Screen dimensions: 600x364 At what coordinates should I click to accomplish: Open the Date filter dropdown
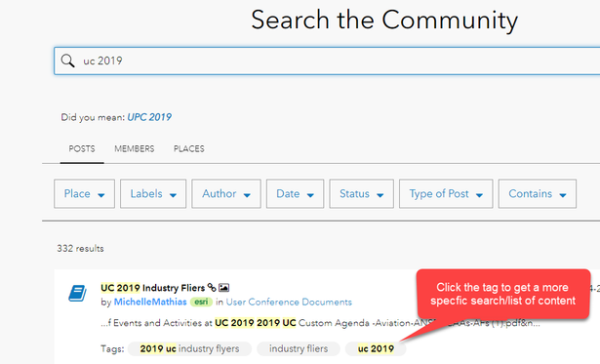(x=295, y=193)
